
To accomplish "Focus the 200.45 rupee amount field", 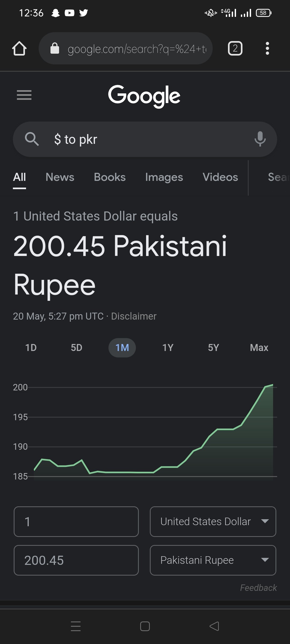I will click(x=76, y=560).
